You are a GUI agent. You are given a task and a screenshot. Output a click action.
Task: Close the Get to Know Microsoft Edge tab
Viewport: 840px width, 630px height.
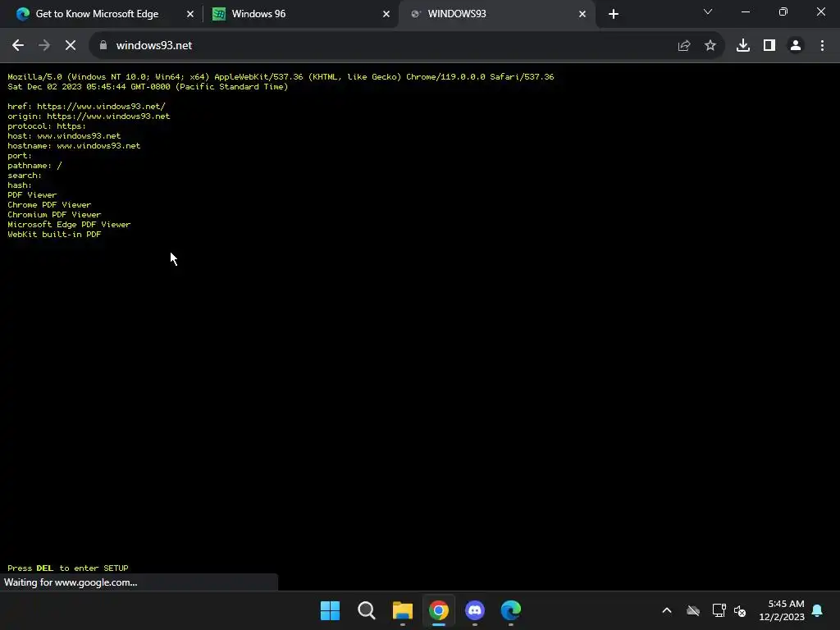[190, 14]
